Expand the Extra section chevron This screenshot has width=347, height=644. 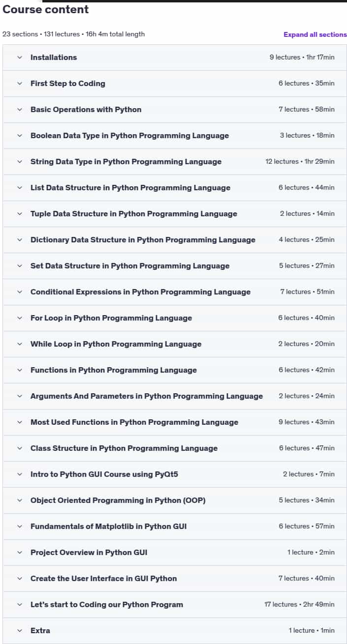(x=20, y=631)
